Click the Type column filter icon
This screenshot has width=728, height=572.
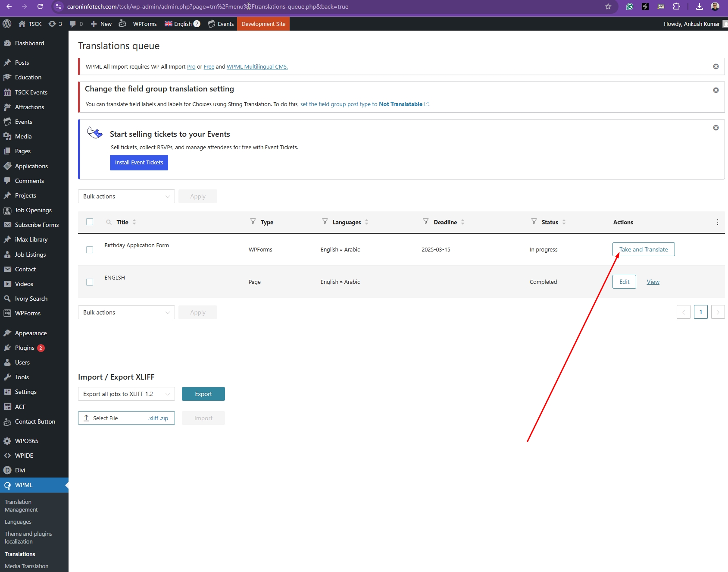pyautogui.click(x=253, y=222)
